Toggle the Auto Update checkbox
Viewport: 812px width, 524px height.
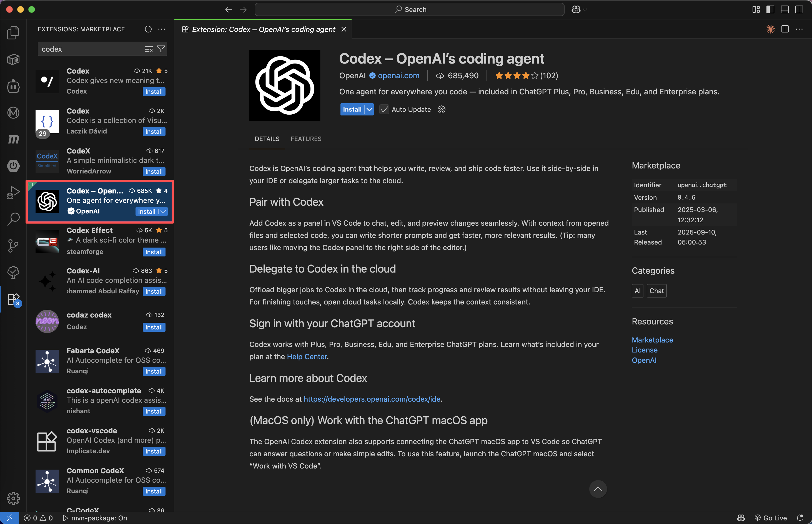[384, 110]
